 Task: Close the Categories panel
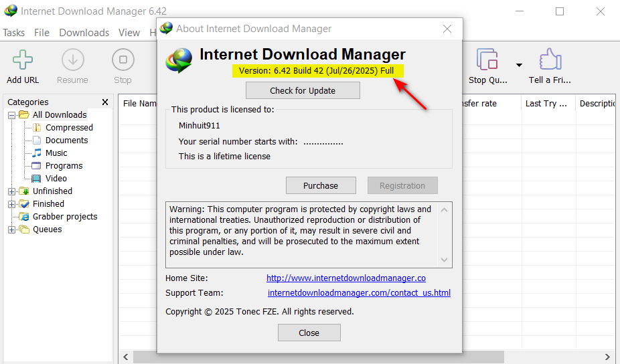click(x=105, y=102)
